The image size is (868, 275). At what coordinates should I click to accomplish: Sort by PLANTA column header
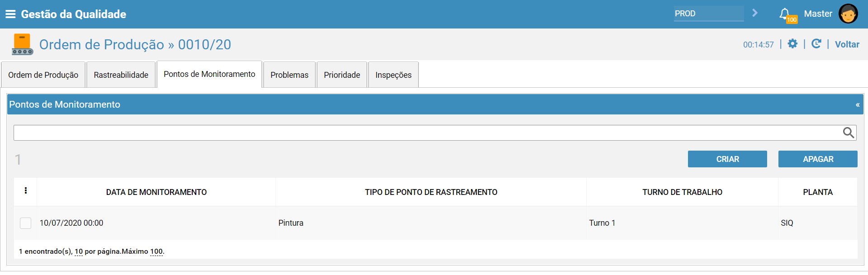(818, 192)
